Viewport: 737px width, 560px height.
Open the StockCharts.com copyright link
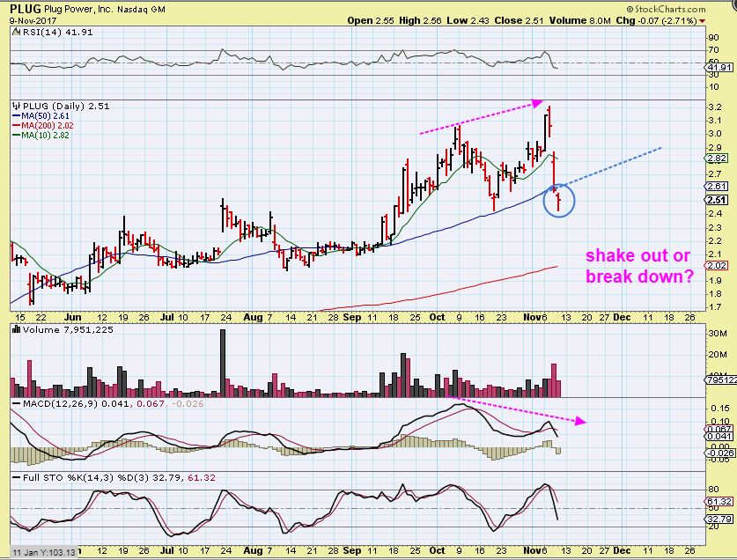pos(666,9)
